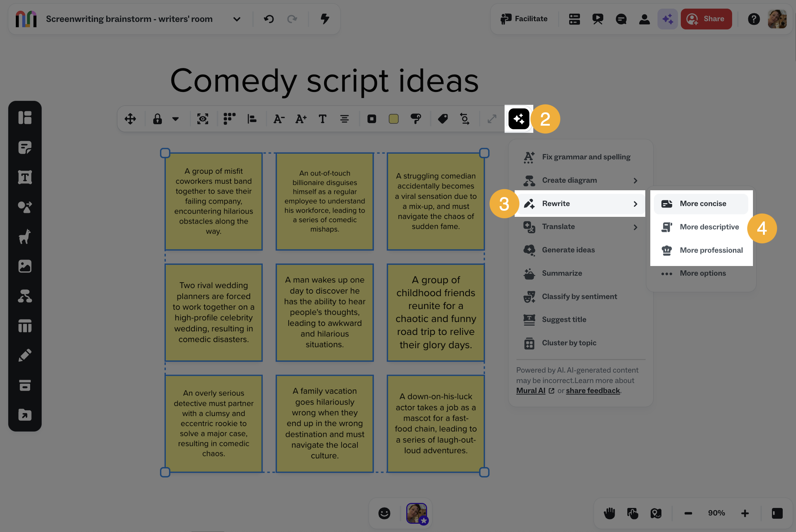Open the text alignment icon
The height and width of the screenshot is (532, 796).
345,119
